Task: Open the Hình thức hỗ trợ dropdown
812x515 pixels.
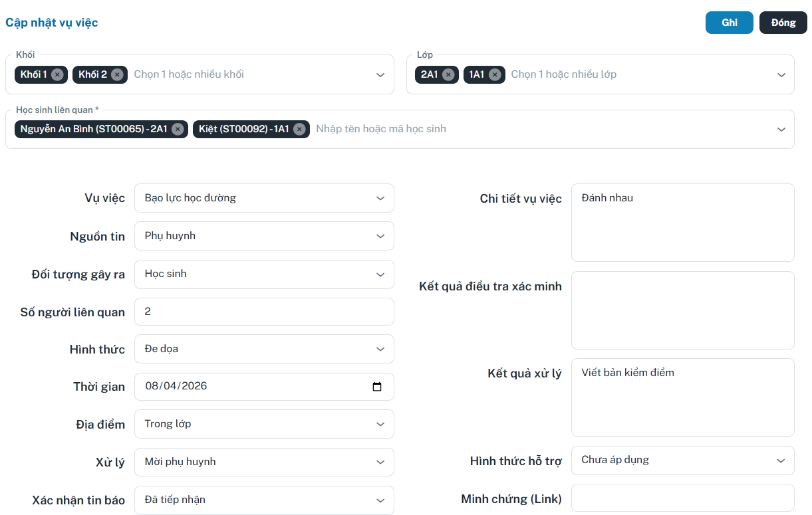Action: pyautogui.click(x=683, y=460)
